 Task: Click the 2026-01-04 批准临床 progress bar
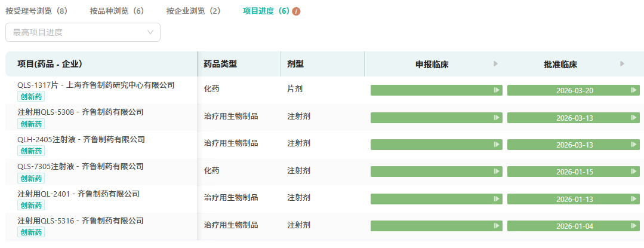(x=574, y=226)
